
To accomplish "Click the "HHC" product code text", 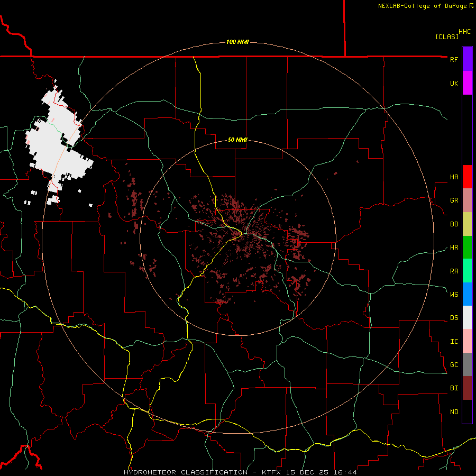I will pos(465,32).
